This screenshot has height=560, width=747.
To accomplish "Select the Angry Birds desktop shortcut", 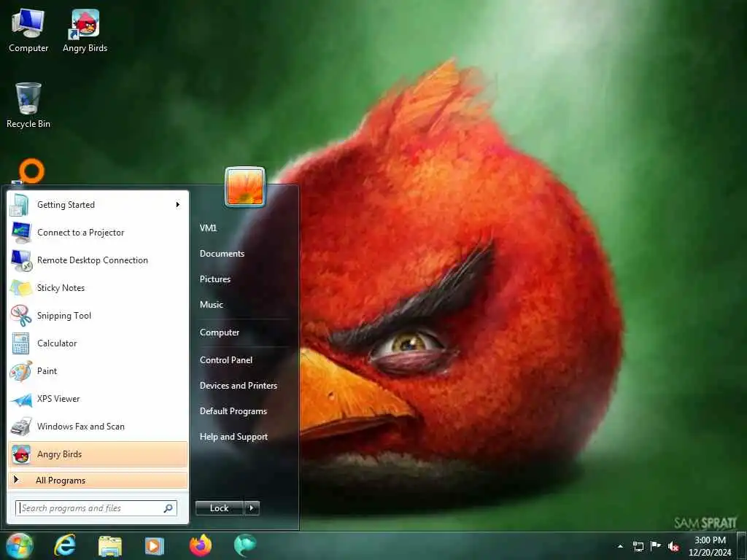I will coord(85,31).
